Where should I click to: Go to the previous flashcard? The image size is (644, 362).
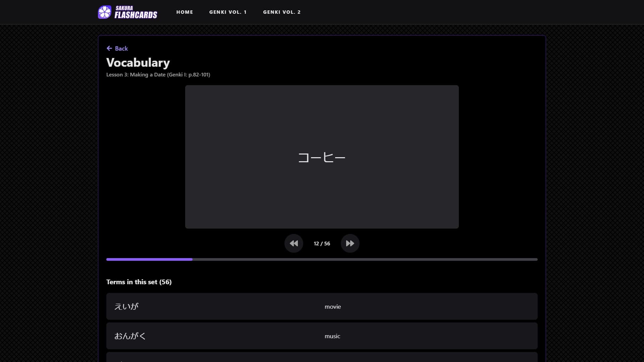click(294, 243)
